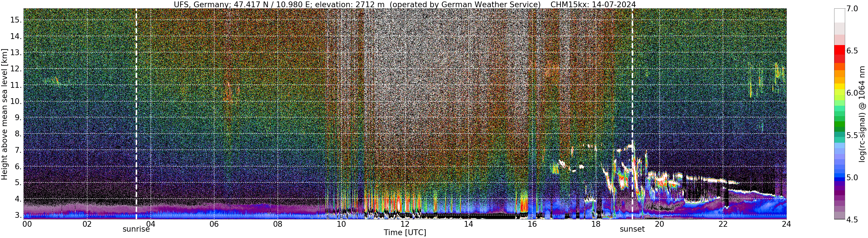Click the colorbar tick label '6.5'
The image size is (868, 238).
click(x=852, y=51)
